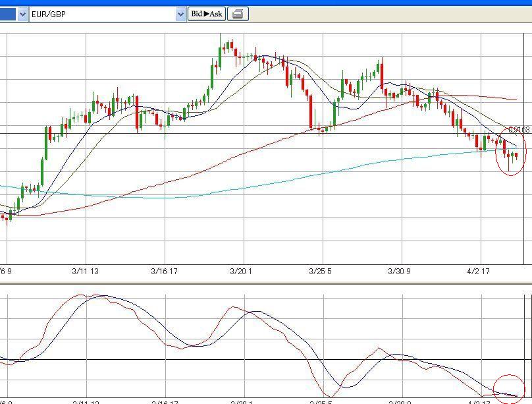The image size is (532, 404).
Task: Open the EUR/GBP currency pair dropdown
Action: coord(180,14)
